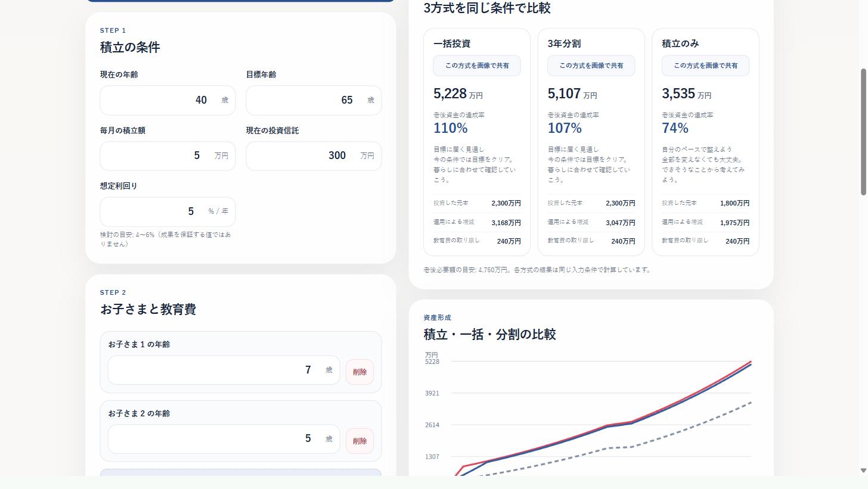
Task: Click the 老後必要額の目安 footnote text
Action: (537, 270)
